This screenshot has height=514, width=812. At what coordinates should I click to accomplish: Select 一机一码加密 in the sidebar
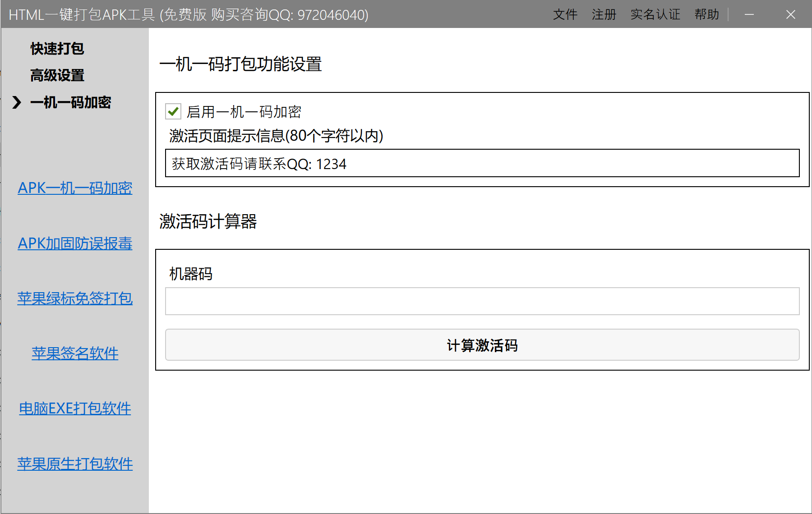70,102
